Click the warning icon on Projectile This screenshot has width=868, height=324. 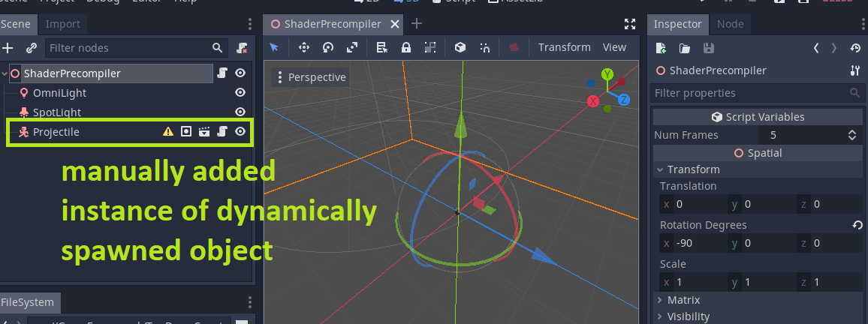click(167, 131)
